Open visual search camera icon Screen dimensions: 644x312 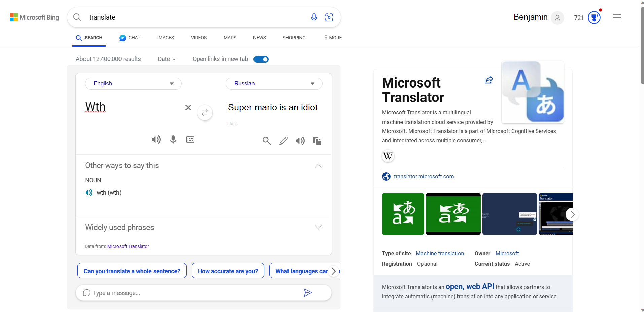[x=329, y=18]
